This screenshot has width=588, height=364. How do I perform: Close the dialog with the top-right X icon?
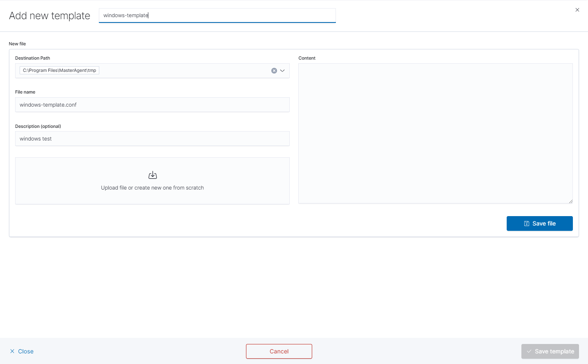[x=577, y=10]
